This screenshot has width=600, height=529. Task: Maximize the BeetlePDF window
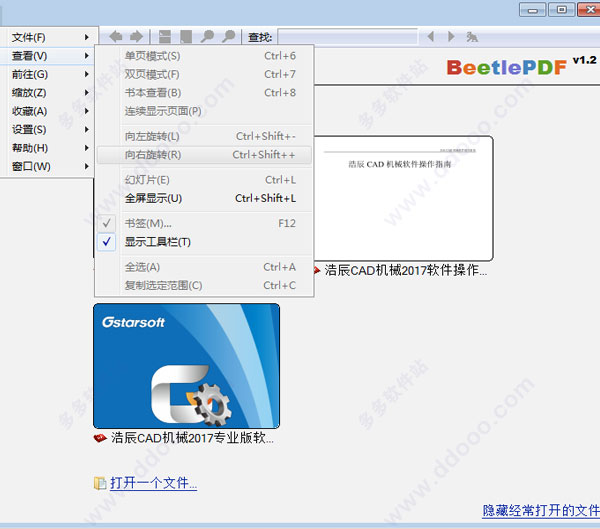tap(561, 10)
